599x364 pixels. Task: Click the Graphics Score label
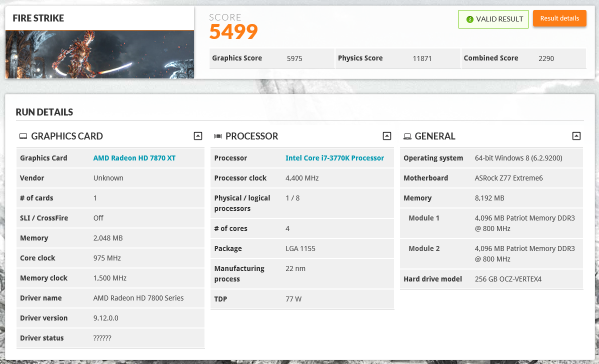click(237, 58)
